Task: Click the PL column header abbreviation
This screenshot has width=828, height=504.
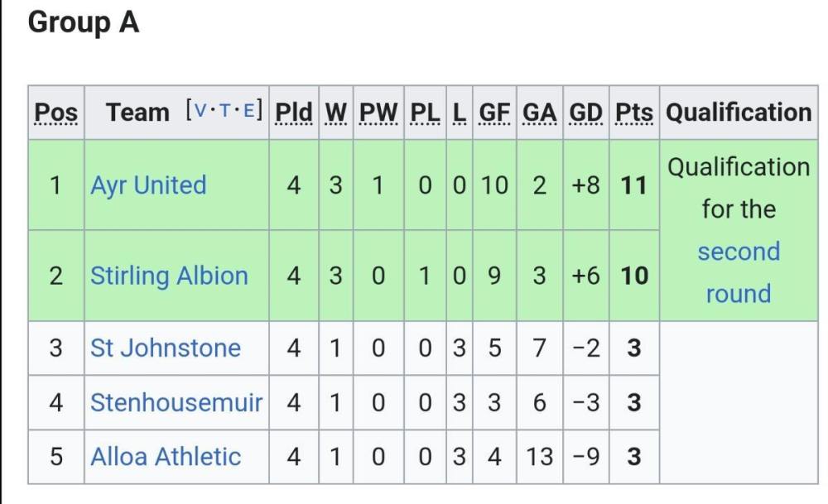Action: (425, 113)
